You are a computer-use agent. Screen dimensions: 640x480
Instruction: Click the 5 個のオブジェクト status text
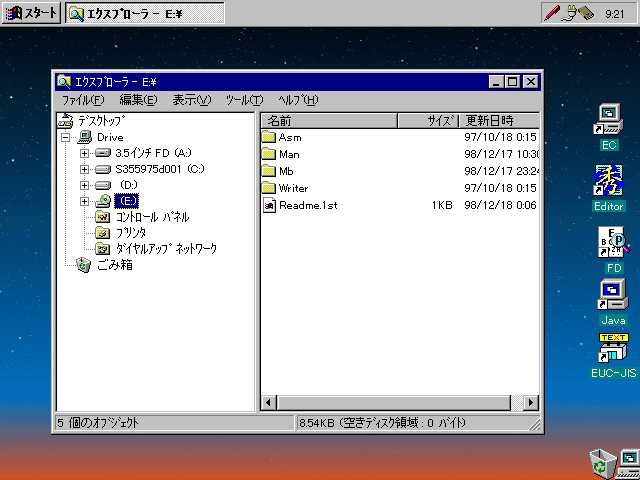tap(98, 423)
